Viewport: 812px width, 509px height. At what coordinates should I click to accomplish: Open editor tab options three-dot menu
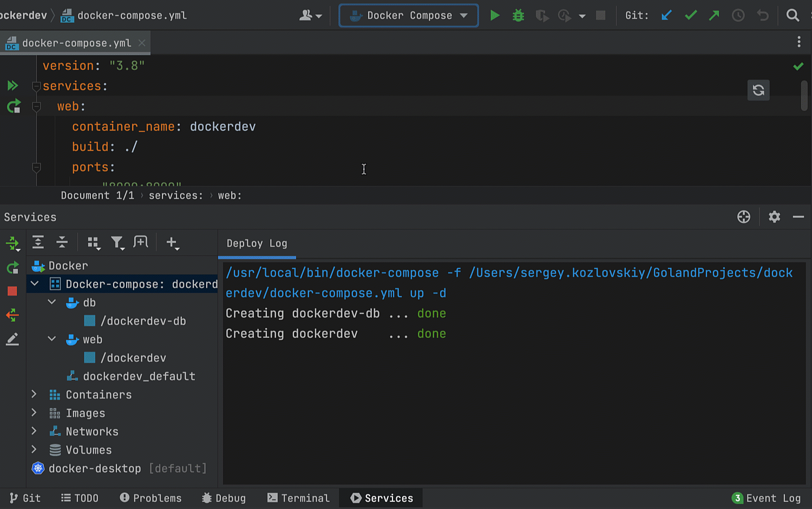(799, 42)
